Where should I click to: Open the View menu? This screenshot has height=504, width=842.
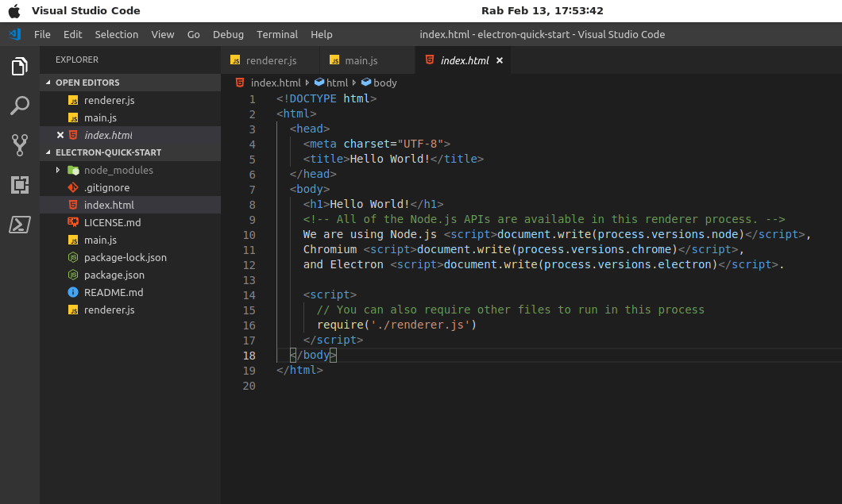coord(163,34)
